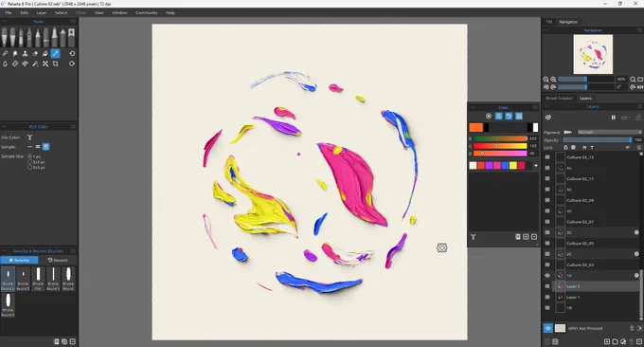This screenshot has width=644, height=347.
Task: Zoom out with Navigator magnifier minus
Action: [x=546, y=80]
